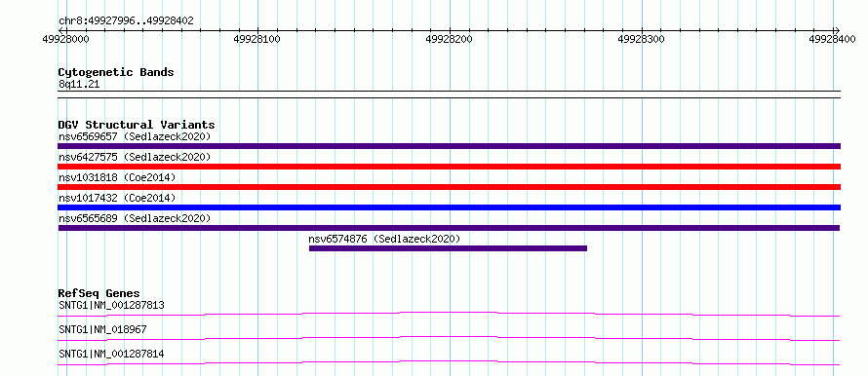Screen dimensions: 868x376
Task: Click the 8q11.21 cytogenetic band bar
Action: click(449, 94)
